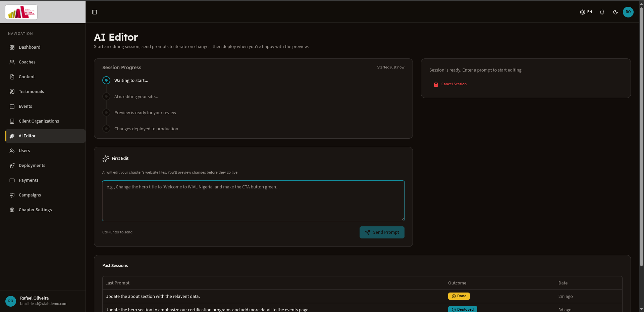644x312 pixels.
Task: Click the yellow Done outcome badge
Action: point(459,296)
